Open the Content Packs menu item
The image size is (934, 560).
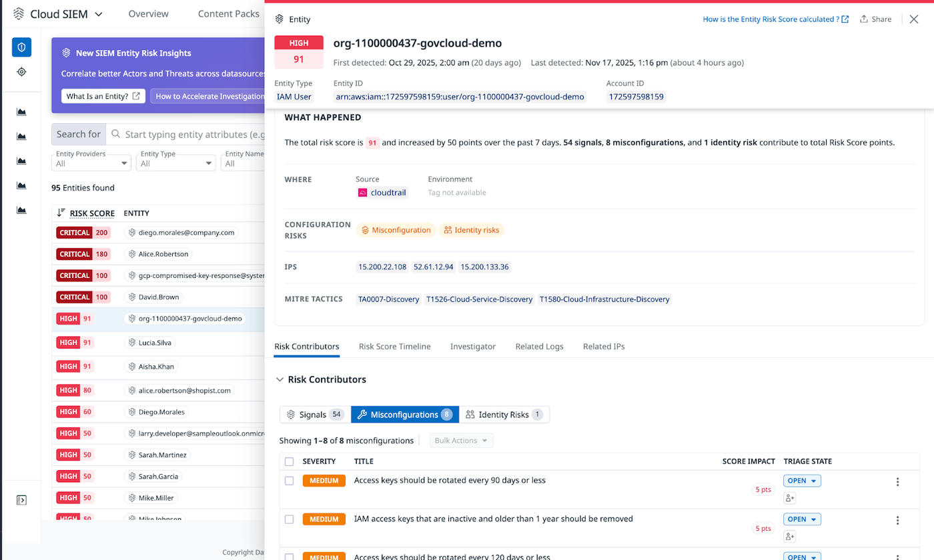pyautogui.click(x=227, y=13)
